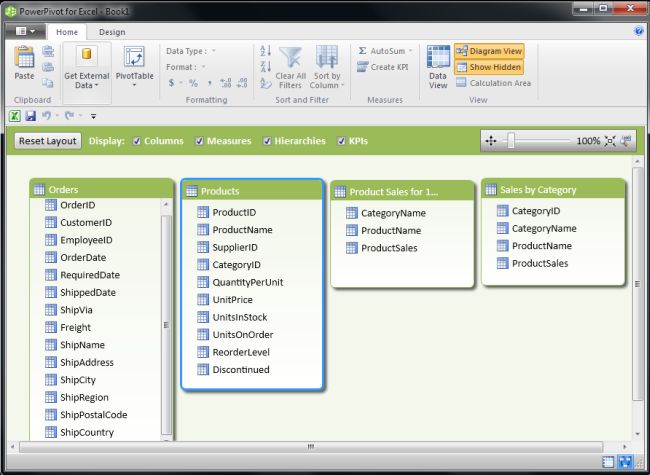The image size is (650, 475).
Task: Click Create KPI
Action: tap(383, 67)
